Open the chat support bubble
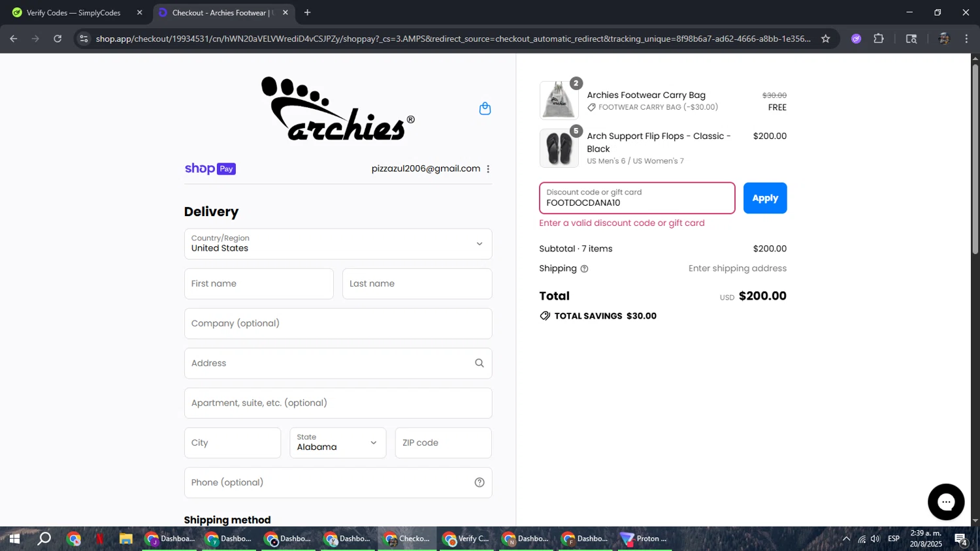 click(946, 502)
